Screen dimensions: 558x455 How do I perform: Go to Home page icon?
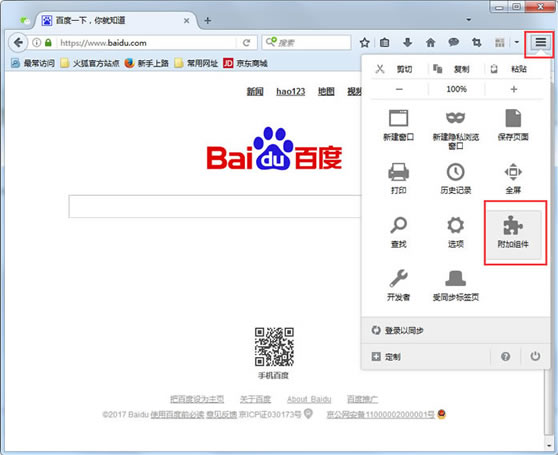[x=431, y=43]
